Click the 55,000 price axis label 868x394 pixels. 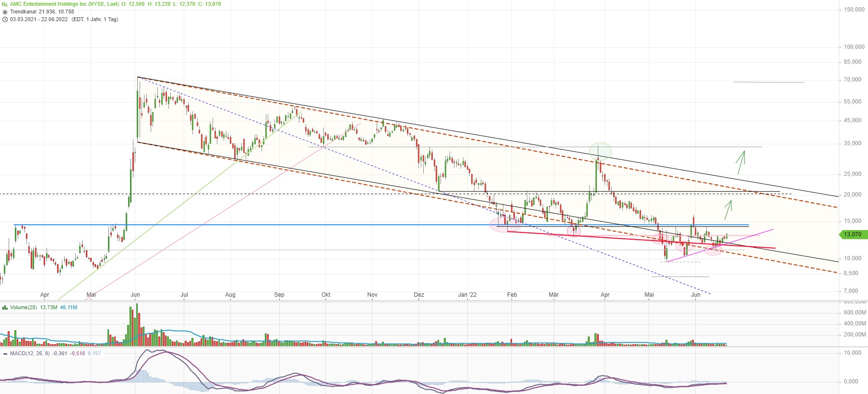853,102
